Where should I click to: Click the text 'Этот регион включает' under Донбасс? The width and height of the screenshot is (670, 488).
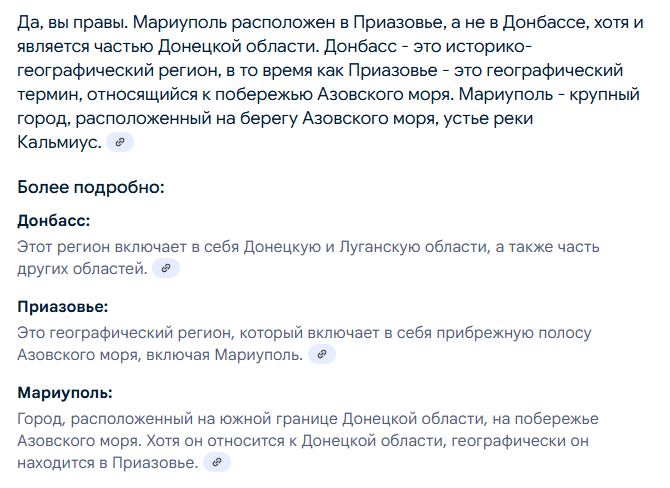coord(102,247)
